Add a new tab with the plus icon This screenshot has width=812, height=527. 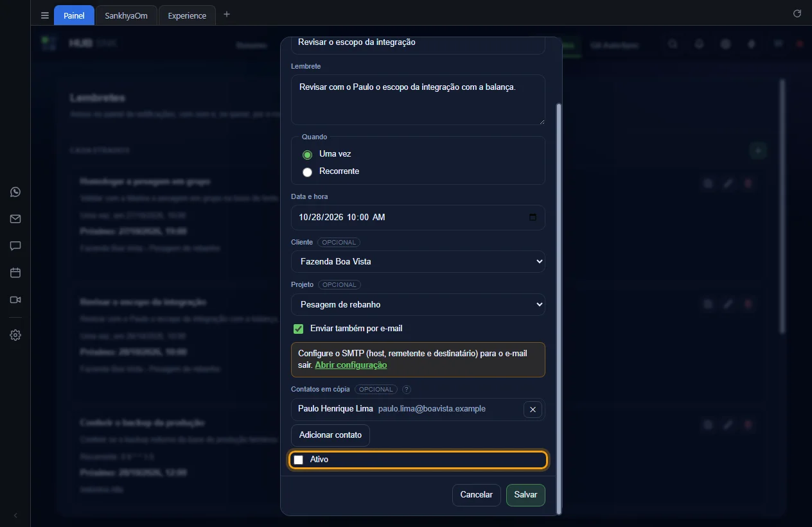226,15
